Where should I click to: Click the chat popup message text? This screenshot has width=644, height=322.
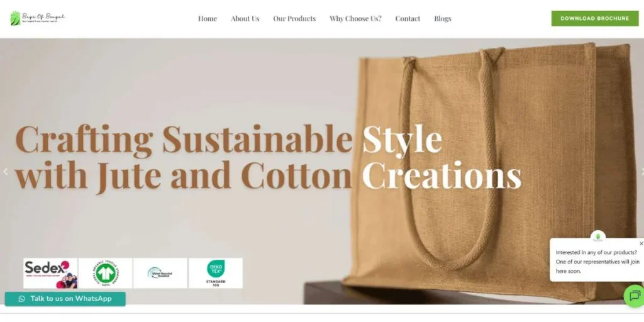[x=597, y=262]
